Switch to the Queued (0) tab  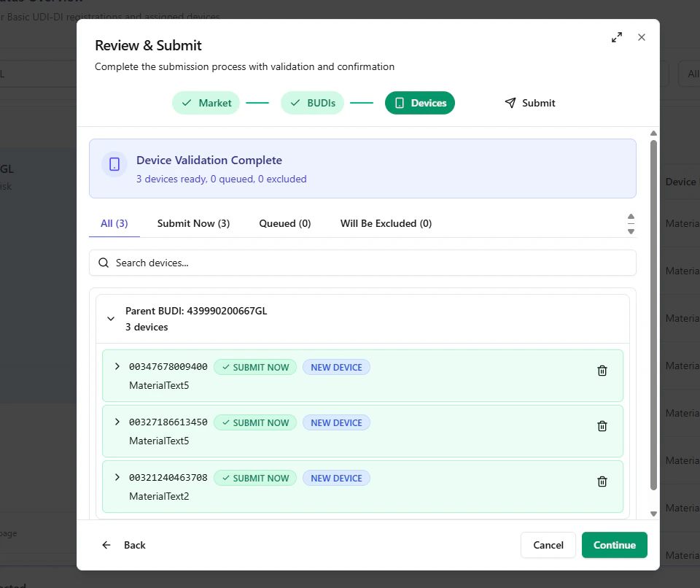284,223
